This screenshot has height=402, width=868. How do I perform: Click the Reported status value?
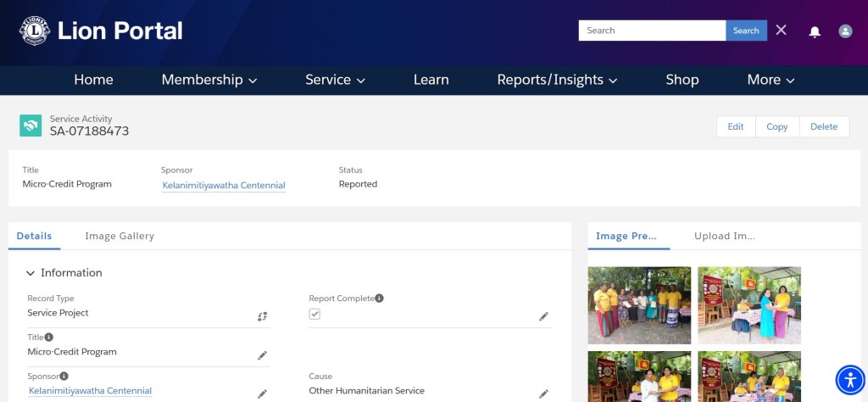coord(358,184)
